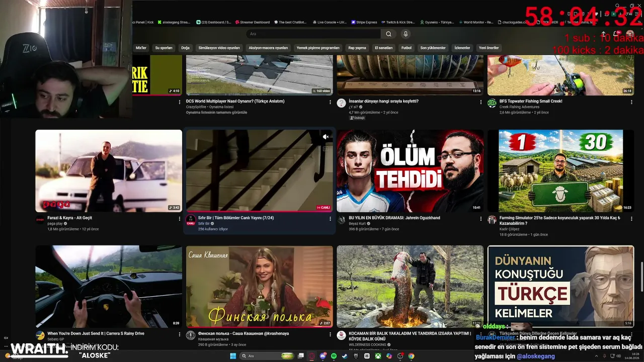The height and width of the screenshot is (362, 644).
Task: Open the Sabato GP channel avatar
Action: pyautogui.click(x=40, y=335)
